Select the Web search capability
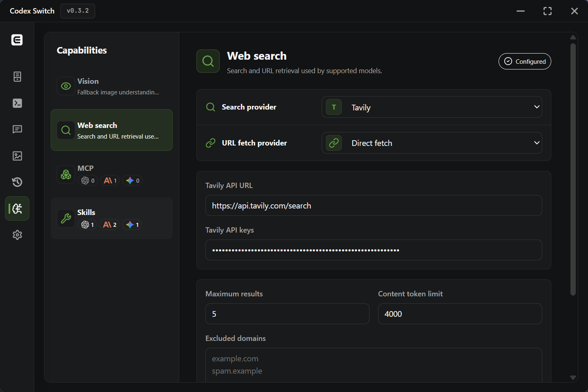Viewport: 588px width, 392px height. coord(111,130)
